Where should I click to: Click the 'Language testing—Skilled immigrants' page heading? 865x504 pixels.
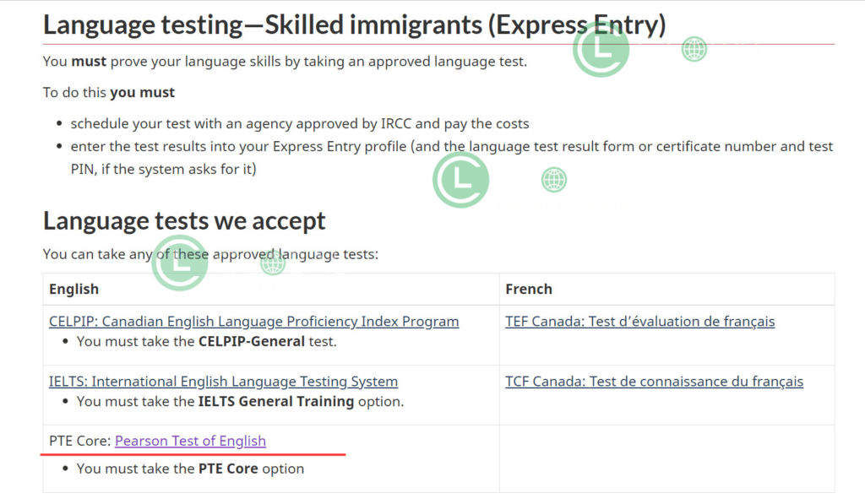(x=354, y=25)
